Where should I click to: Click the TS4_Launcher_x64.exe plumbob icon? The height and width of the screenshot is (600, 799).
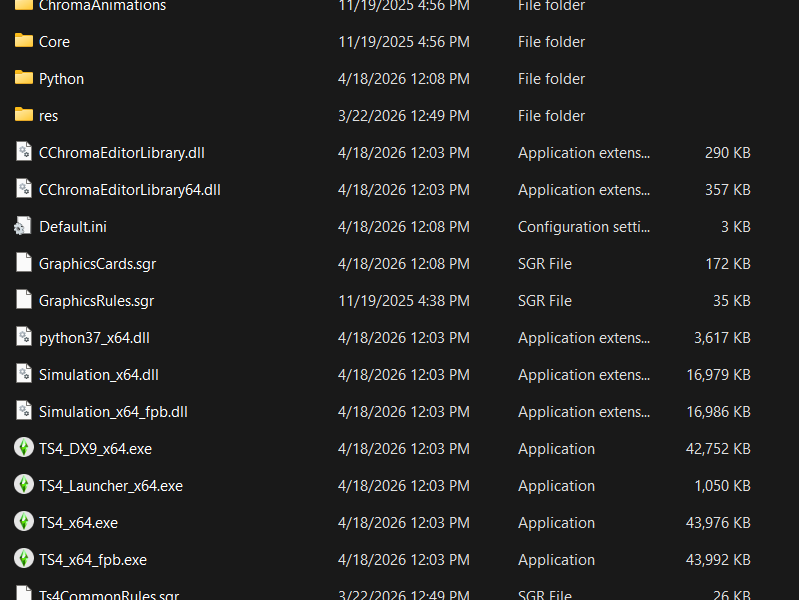click(x=24, y=485)
